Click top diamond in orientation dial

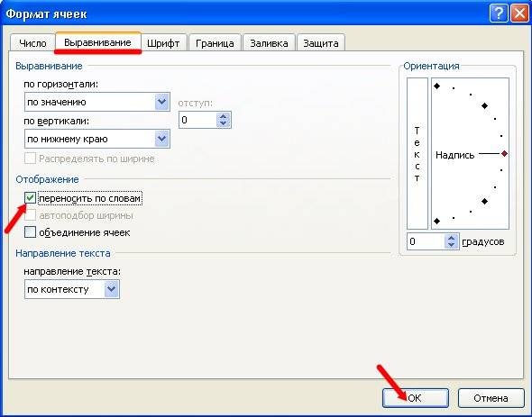click(437, 86)
